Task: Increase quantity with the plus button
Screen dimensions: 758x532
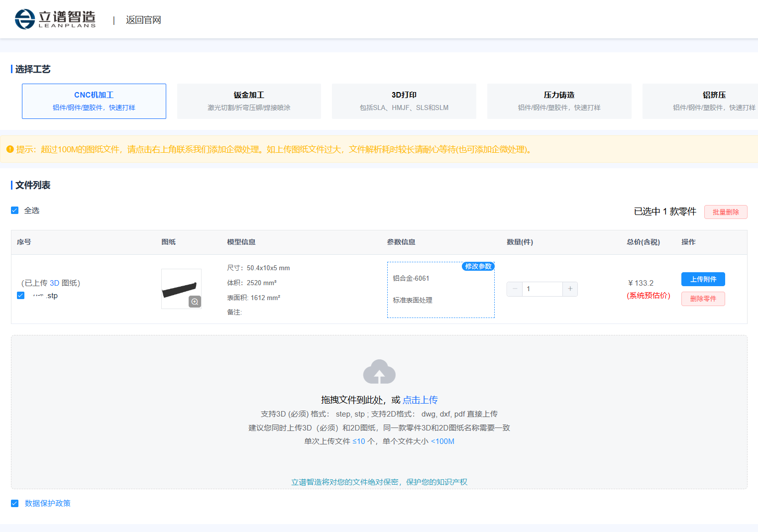Action: 570,289
